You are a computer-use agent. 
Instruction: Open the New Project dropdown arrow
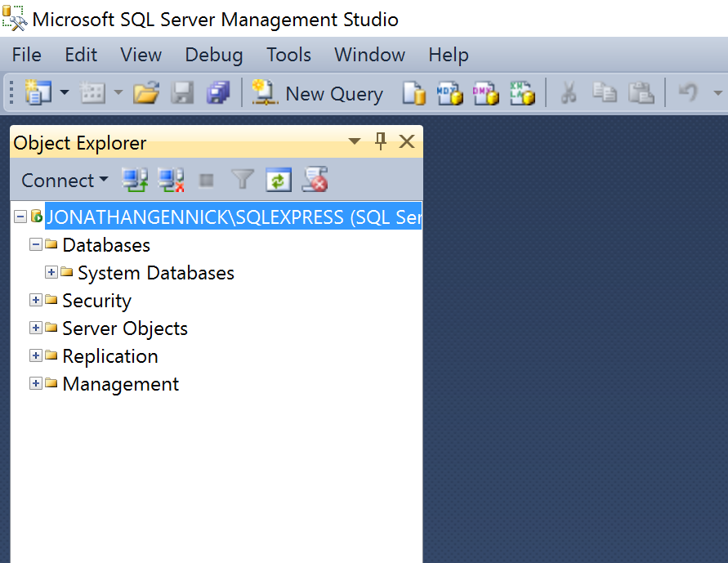pos(65,92)
